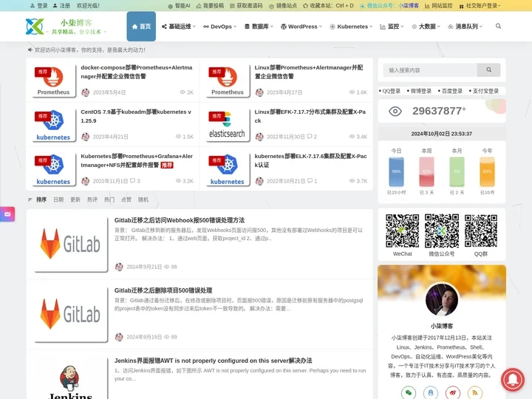The height and width of the screenshot is (399, 532).
Task: Click the 支付宝登录 link
Action: coord(485,91)
